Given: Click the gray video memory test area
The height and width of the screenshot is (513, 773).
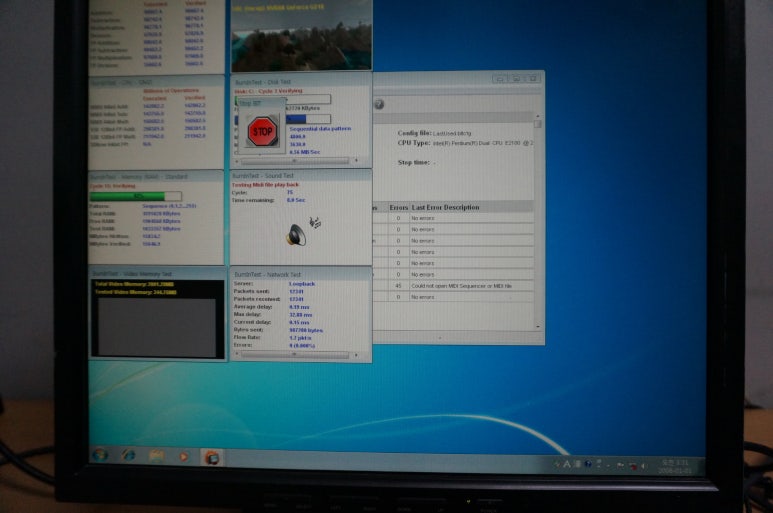Looking at the screenshot, I should pos(157,326).
